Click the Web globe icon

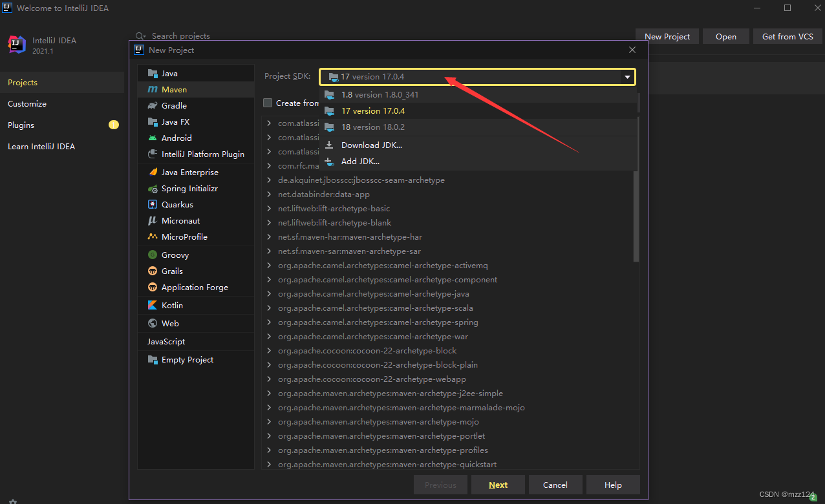pyautogui.click(x=153, y=323)
